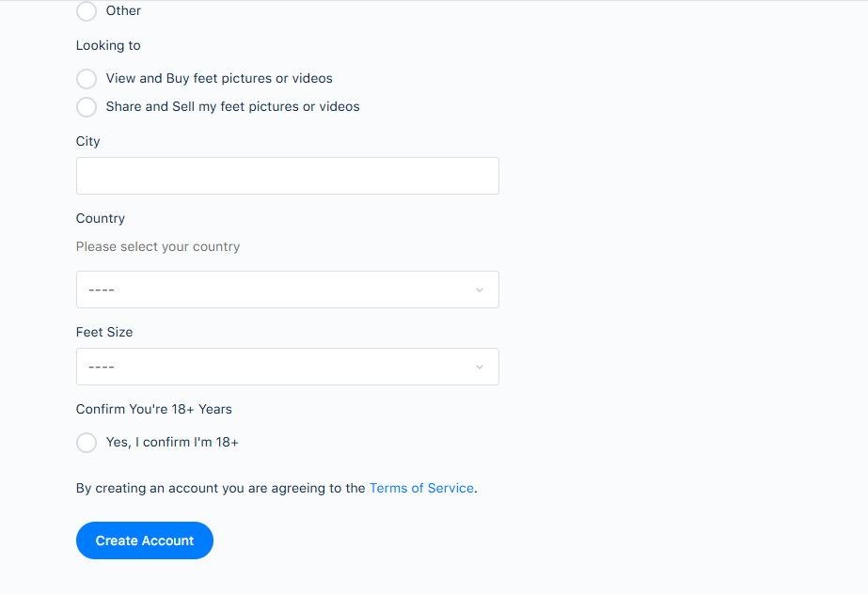Open the Country dropdown chevron
868x595 pixels.
(479, 290)
